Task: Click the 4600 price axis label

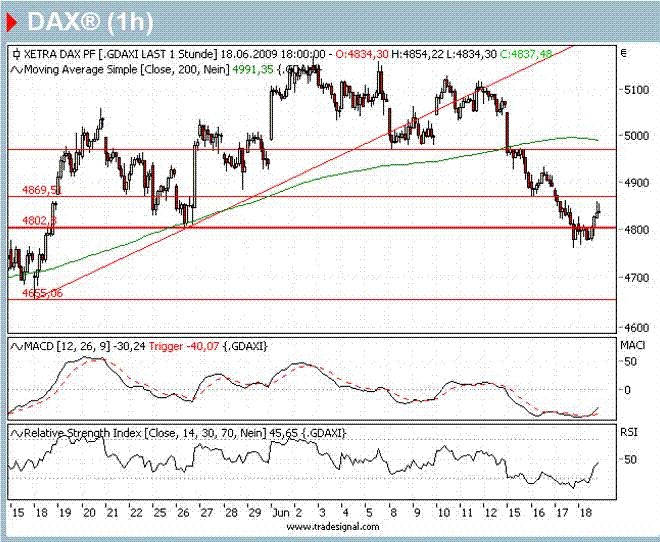Action: [637, 327]
